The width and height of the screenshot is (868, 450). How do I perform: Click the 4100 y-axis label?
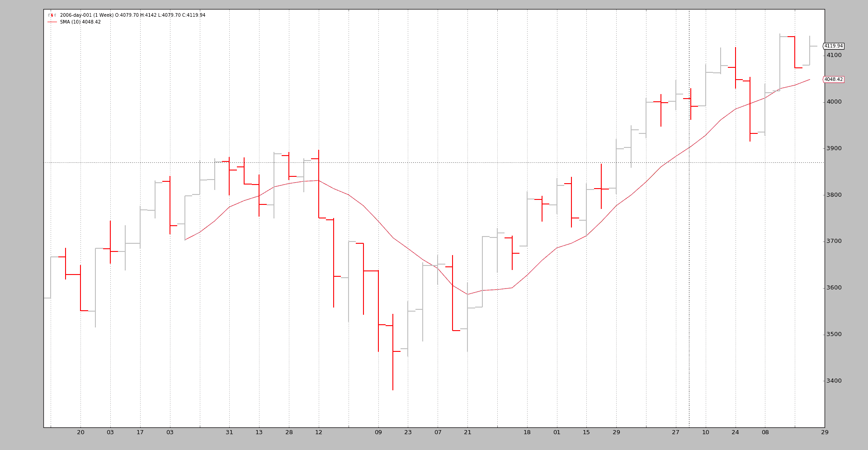(834, 55)
